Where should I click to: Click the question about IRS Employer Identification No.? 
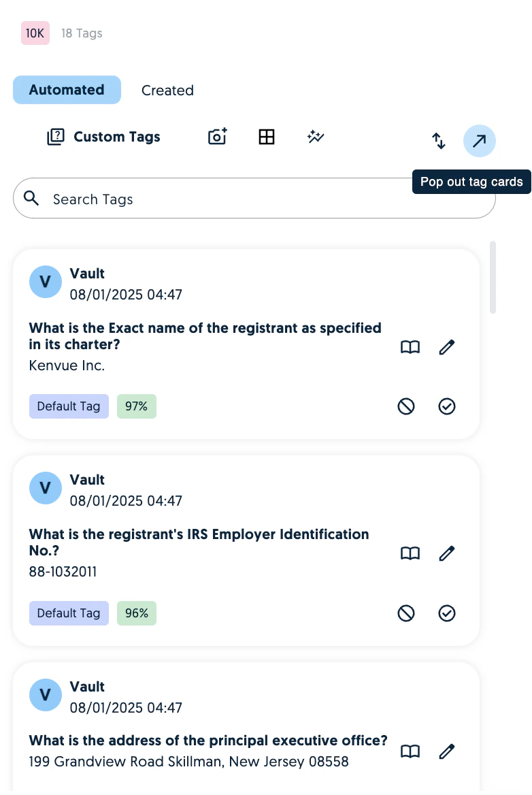[x=199, y=542]
